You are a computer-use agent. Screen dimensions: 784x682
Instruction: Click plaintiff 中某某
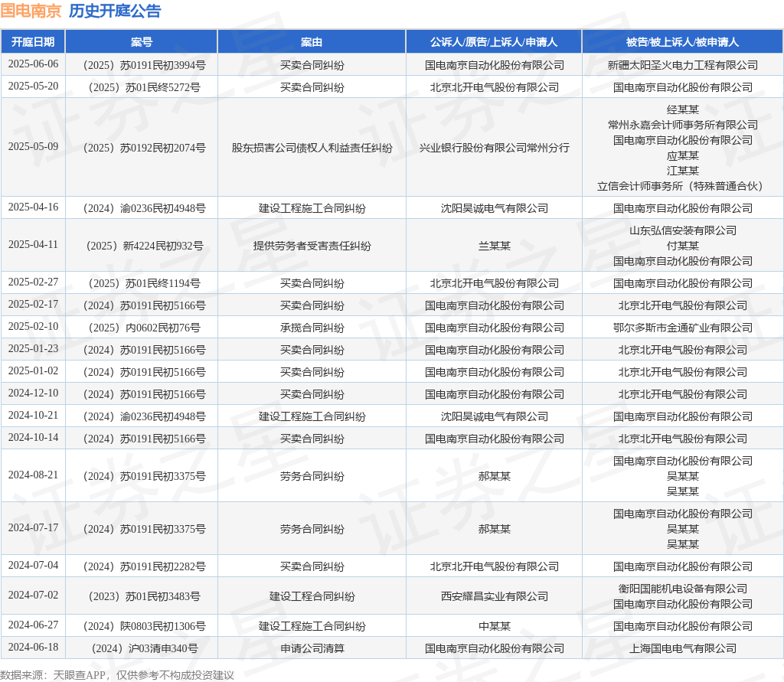coord(494,626)
